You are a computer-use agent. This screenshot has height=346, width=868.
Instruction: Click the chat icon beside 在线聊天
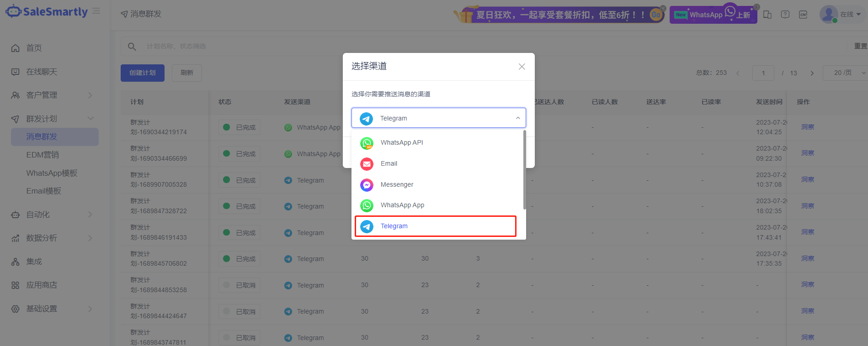point(16,72)
